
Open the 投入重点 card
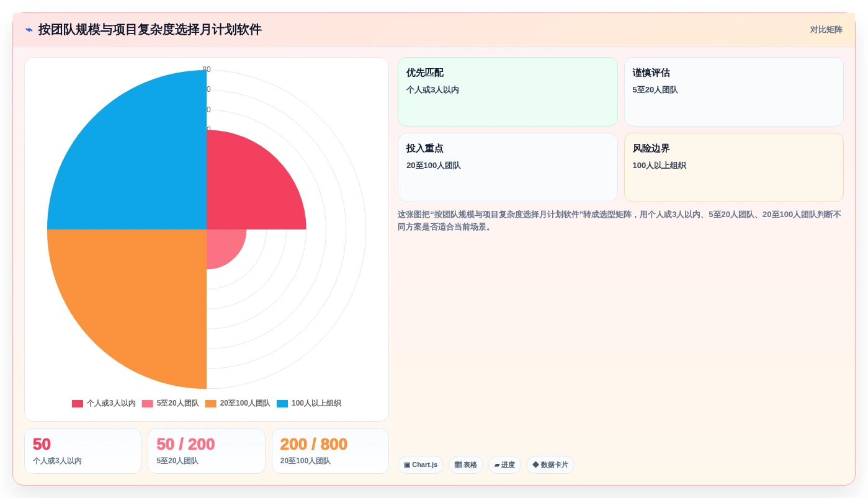pyautogui.click(x=508, y=167)
